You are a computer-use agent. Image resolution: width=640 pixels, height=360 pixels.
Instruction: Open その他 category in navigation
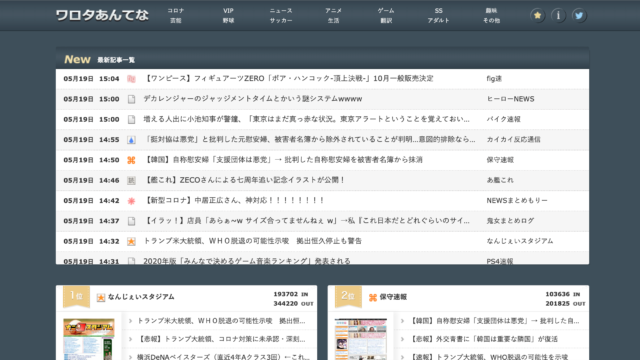coord(491,20)
